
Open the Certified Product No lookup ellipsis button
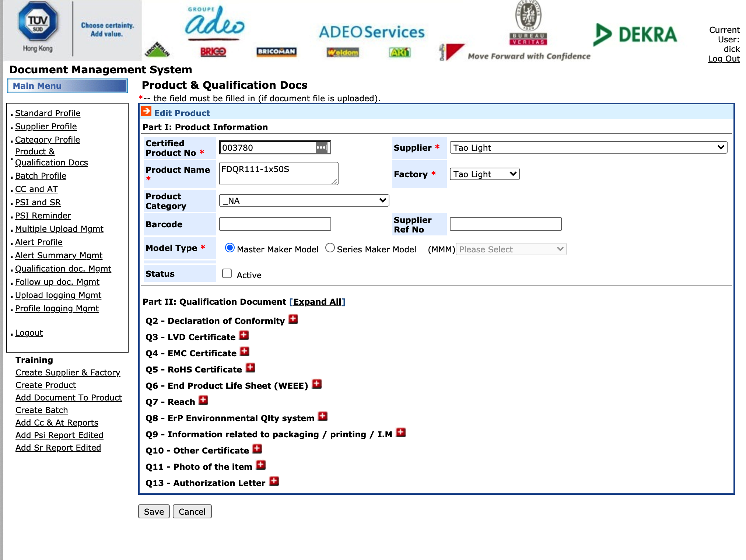pos(321,147)
